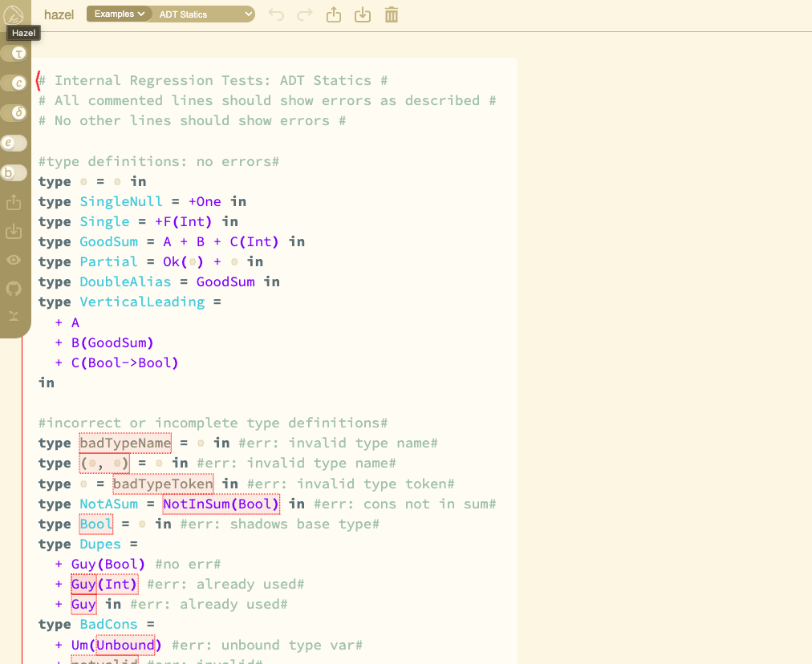Toggle the c switch in the sidebar
The image size is (812, 664).
[x=14, y=83]
